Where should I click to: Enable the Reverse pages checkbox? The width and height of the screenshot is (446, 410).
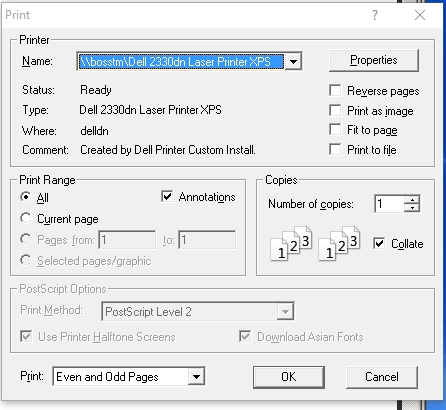(x=335, y=90)
